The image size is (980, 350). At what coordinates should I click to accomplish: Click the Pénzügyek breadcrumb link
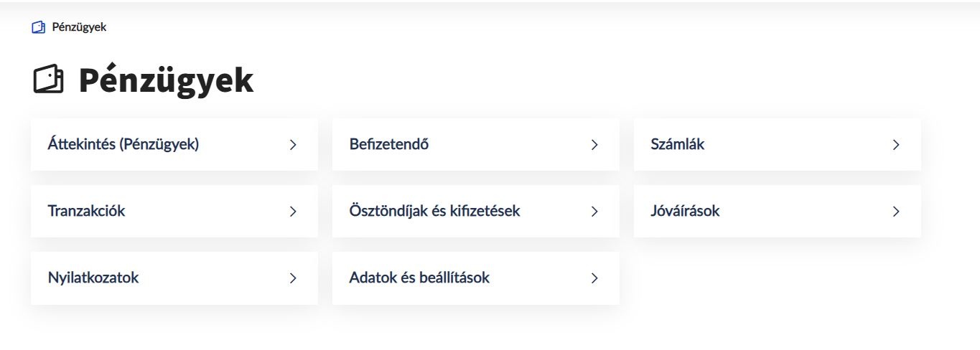(79, 28)
